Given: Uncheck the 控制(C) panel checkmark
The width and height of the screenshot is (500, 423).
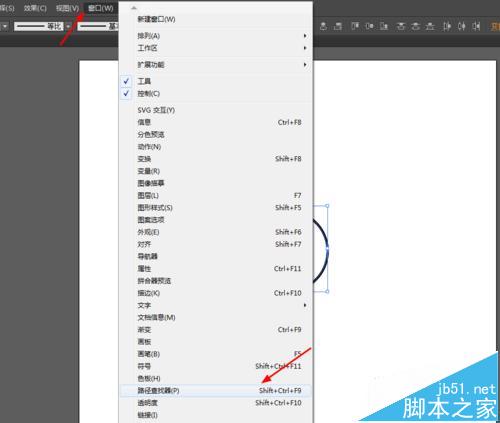Looking at the screenshot, I should [126, 93].
